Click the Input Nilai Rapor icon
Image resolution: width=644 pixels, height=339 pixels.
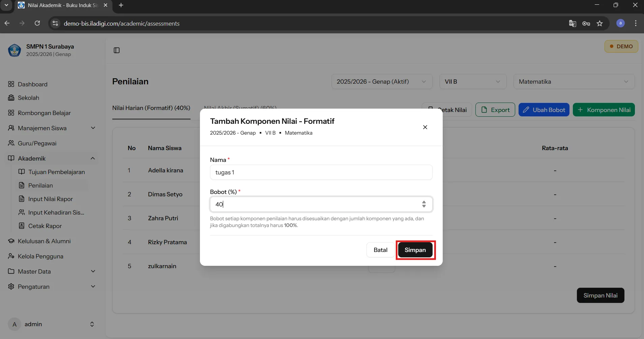coord(22,199)
